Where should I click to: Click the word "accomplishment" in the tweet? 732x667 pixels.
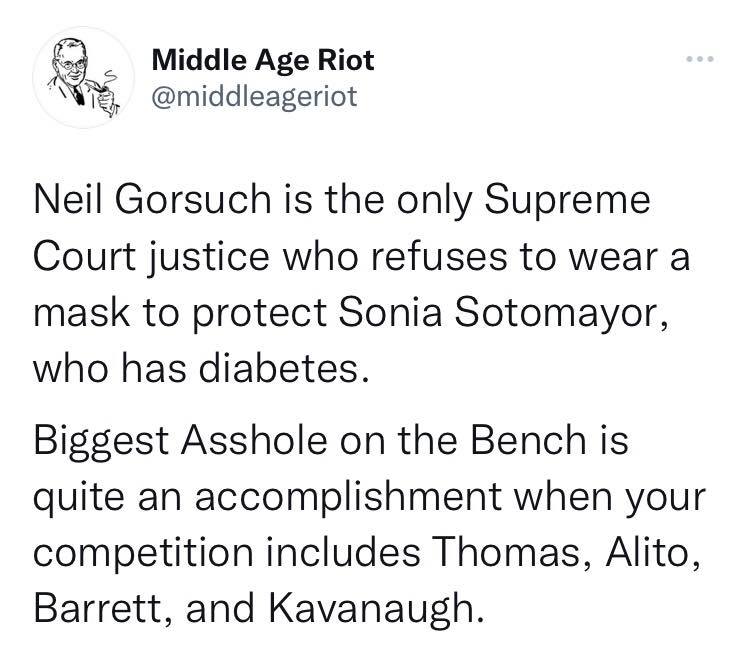pos(348,499)
